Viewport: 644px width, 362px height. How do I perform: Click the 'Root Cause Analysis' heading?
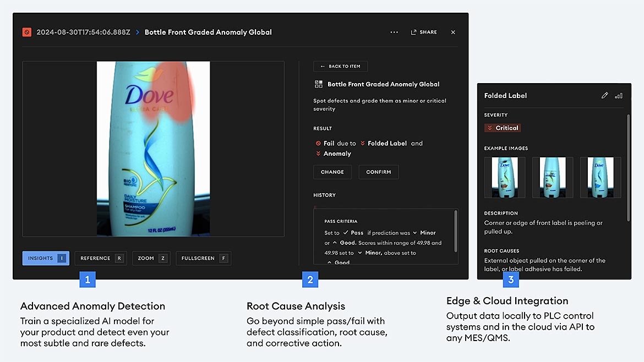[x=296, y=306]
